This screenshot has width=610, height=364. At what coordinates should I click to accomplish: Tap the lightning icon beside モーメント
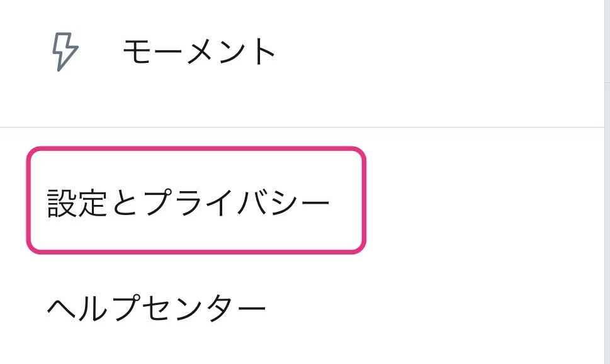tap(64, 51)
